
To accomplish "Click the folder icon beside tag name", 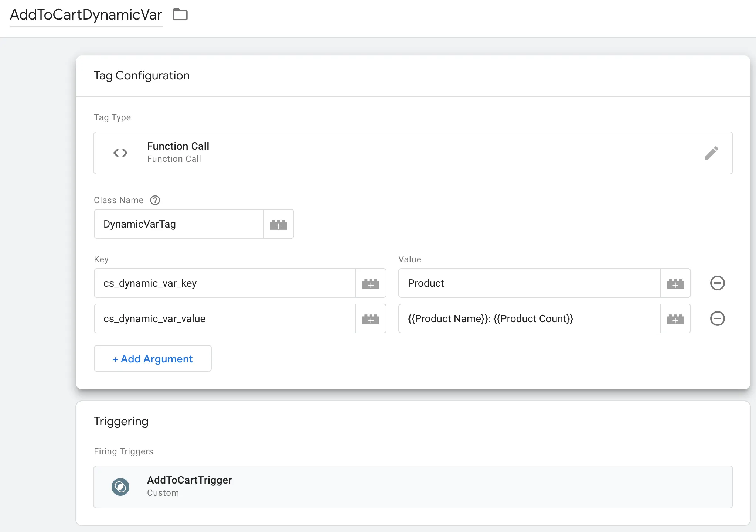I will coord(180,15).
